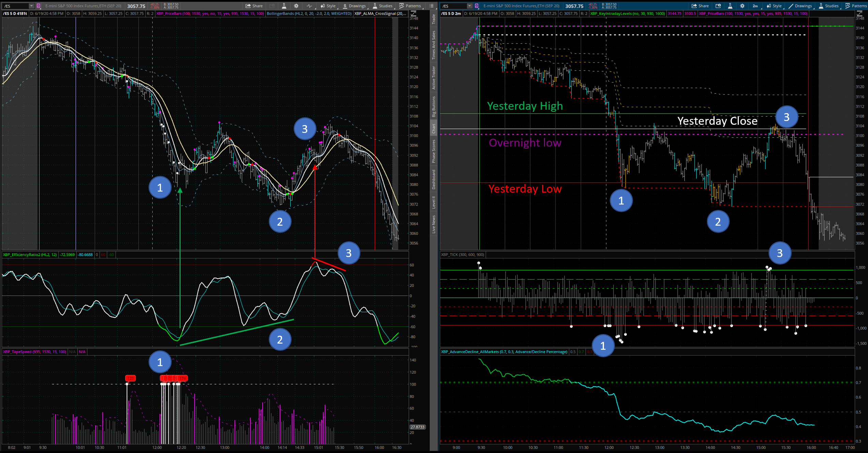Open left chart settings gear

coord(296,6)
